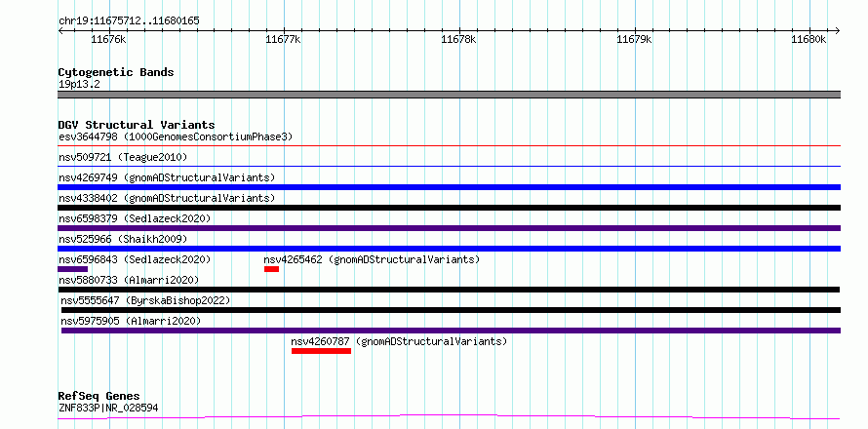This screenshot has height=429, width=868.
Task: Select the magenta ZNF833P gene line
Action: pos(449,417)
